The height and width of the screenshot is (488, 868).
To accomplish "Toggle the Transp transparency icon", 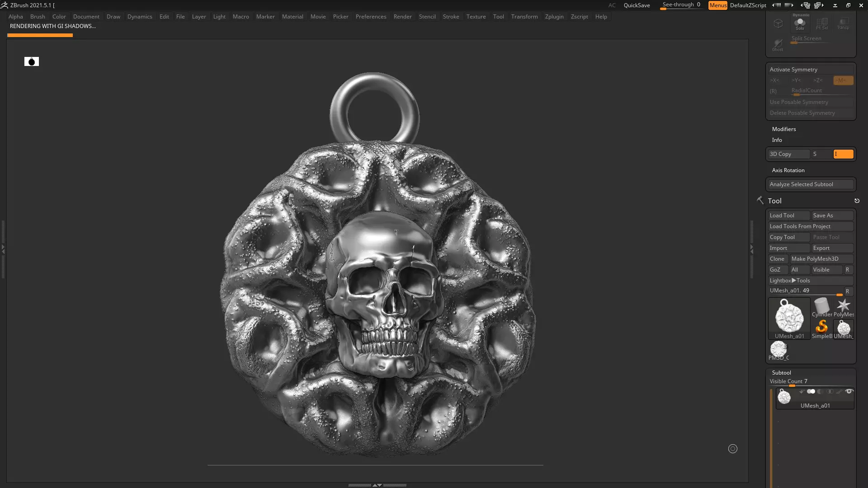I will pyautogui.click(x=843, y=23).
